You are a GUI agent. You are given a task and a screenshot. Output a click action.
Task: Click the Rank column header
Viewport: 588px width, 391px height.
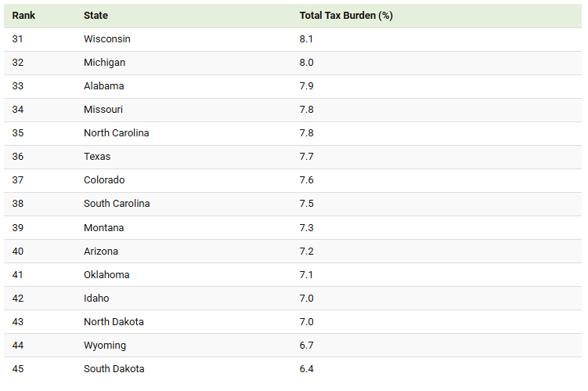coord(23,16)
